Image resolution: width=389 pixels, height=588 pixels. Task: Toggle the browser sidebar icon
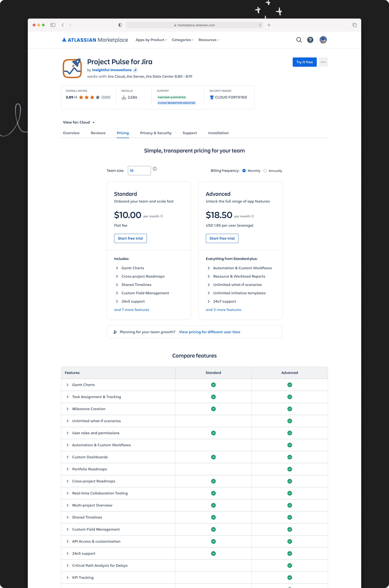[x=53, y=25]
